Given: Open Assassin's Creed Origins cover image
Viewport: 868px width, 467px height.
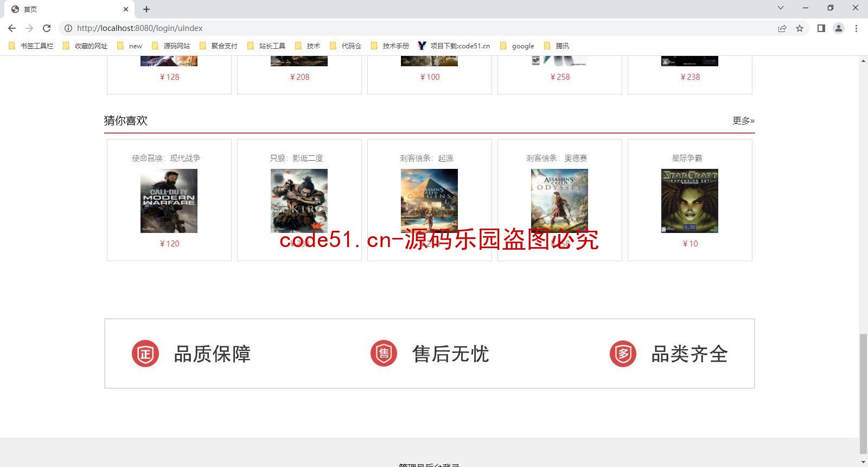Looking at the screenshot, I should 429,201.
